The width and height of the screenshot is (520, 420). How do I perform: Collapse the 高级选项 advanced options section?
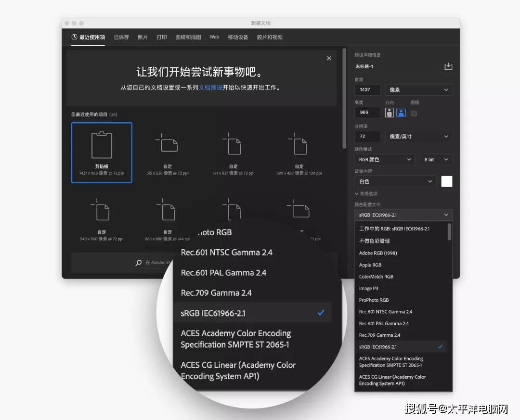357,194
